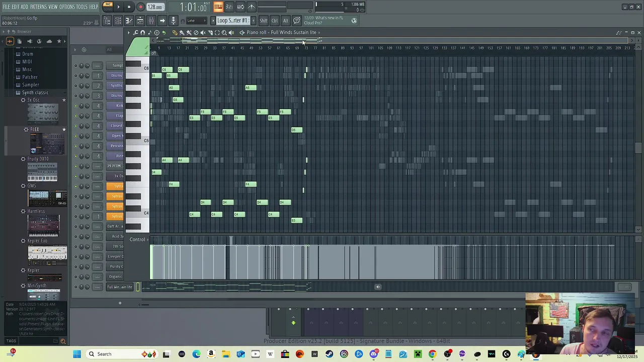Select the Browser cloud tab icon
The height and width of the screenshot is (362, 644).
[49, 41]
